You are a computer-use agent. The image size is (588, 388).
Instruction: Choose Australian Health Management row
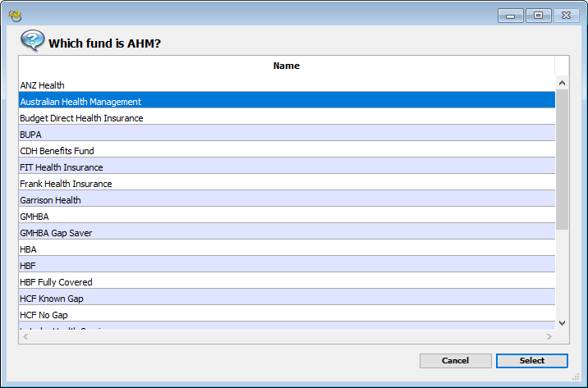[80, 102]
